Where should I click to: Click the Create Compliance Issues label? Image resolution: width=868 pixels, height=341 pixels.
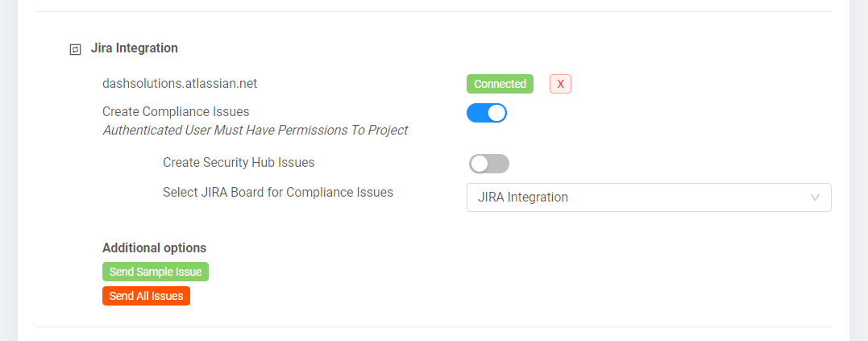coord(176,112)
